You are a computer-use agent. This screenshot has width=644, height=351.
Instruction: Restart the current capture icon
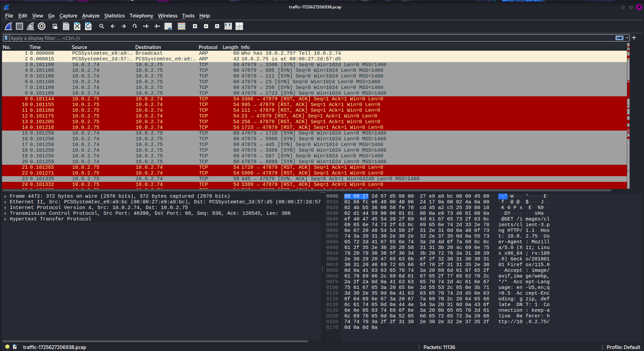(x=31, y=26)
